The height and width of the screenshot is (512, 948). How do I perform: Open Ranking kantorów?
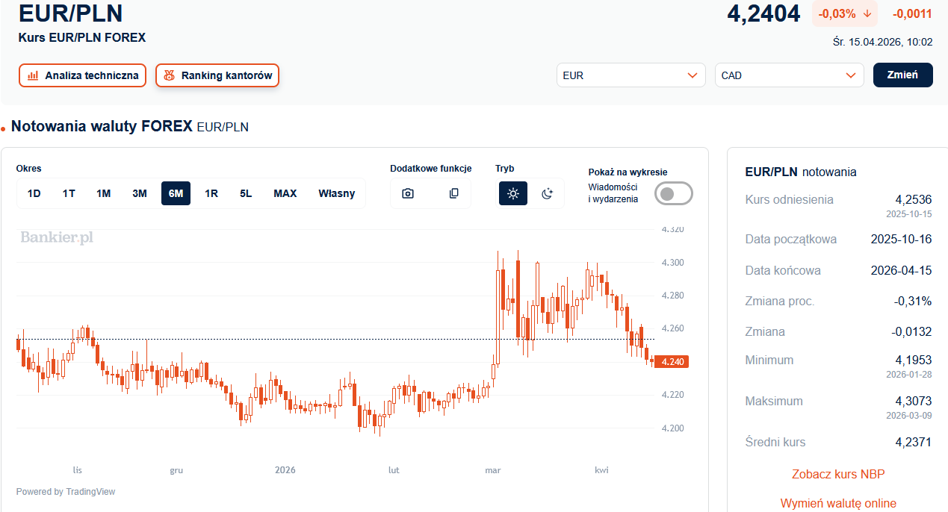[218, 76]
